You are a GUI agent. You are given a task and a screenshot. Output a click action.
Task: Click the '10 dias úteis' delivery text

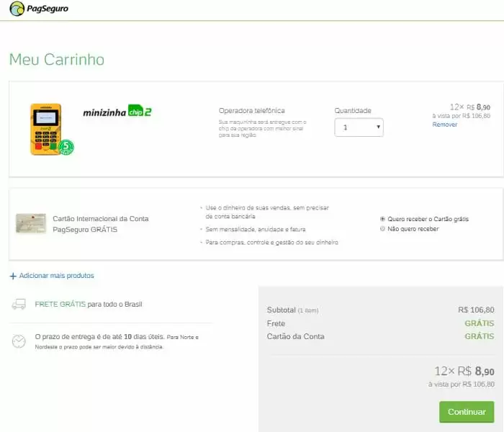(x=144, y=337)
